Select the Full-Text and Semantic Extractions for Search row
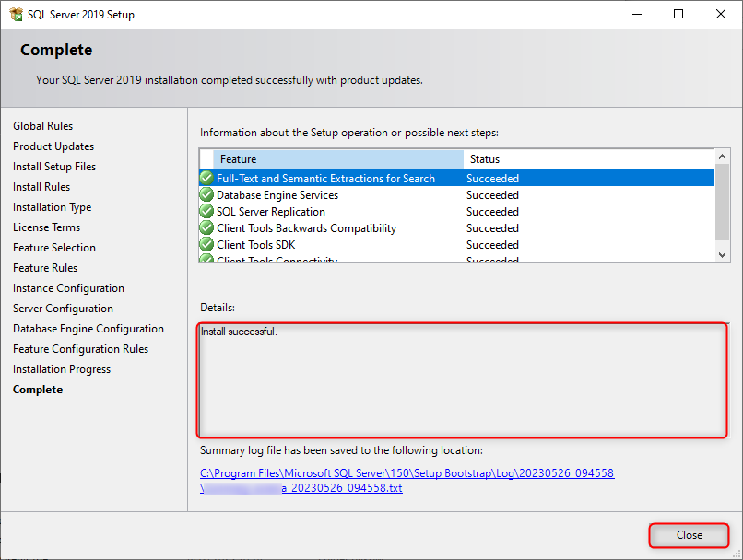The image size is (743, 560). coord(457,178)
